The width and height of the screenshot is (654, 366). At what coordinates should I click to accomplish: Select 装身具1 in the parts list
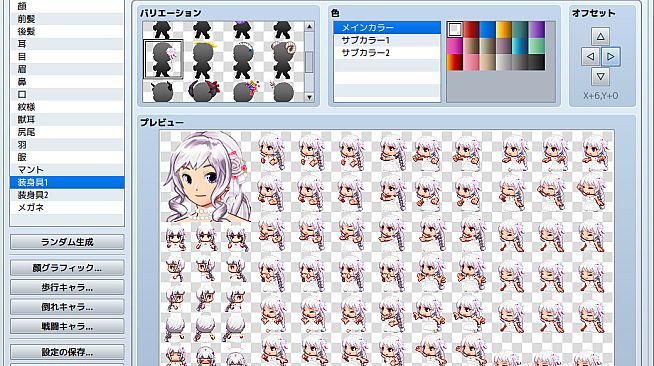67,182
